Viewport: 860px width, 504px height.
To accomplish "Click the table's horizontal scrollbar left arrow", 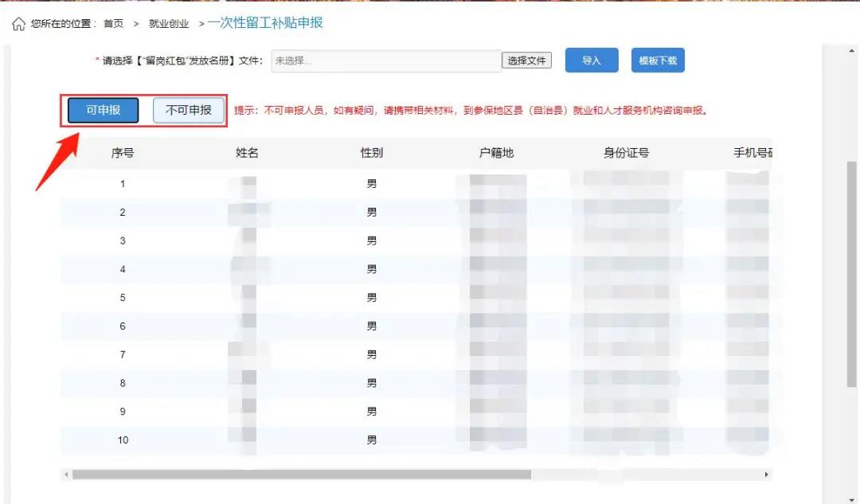I will coord(66,475).
